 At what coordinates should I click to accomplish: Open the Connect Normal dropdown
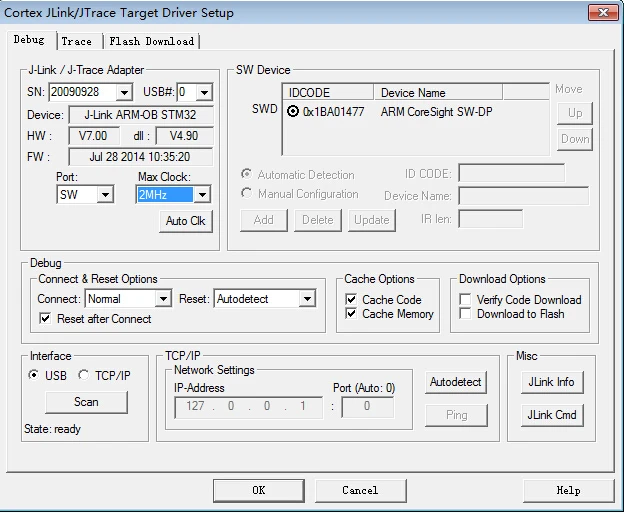click(163, 299)
